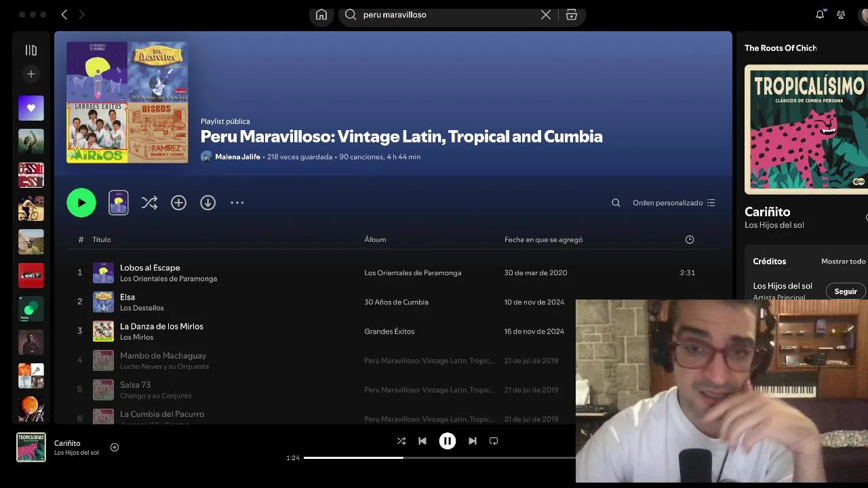Open artist 'Los Orientales de Paramonga' under track 1

click(168, 279)
